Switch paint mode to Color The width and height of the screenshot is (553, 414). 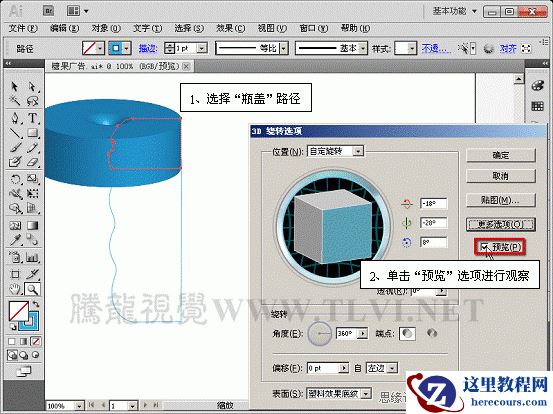coord(12,341)
